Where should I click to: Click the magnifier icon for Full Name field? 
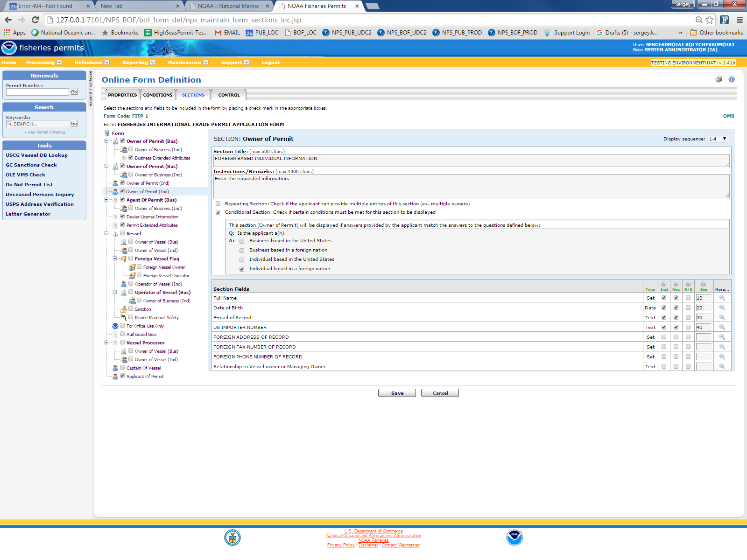pos(722,298)
